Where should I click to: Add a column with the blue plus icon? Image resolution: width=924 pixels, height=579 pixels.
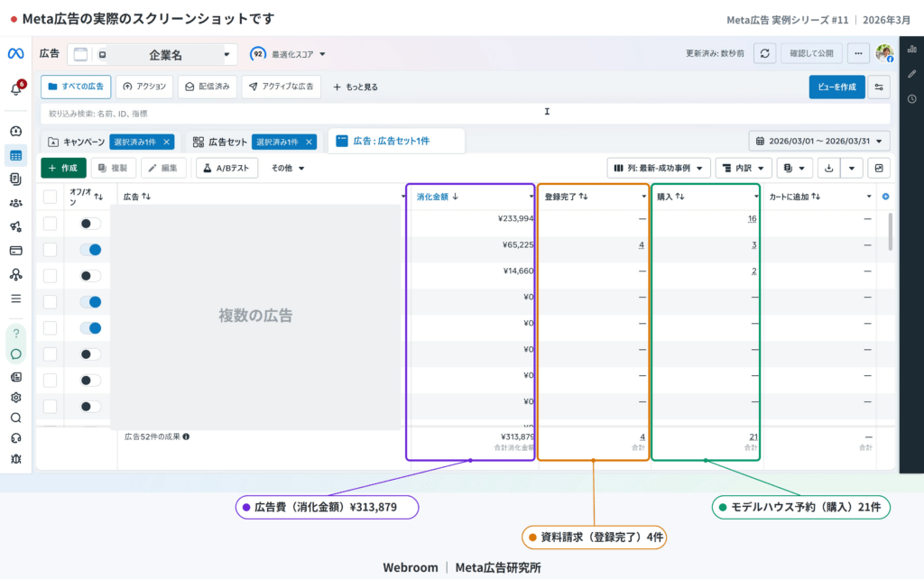(x=886, y=197)
